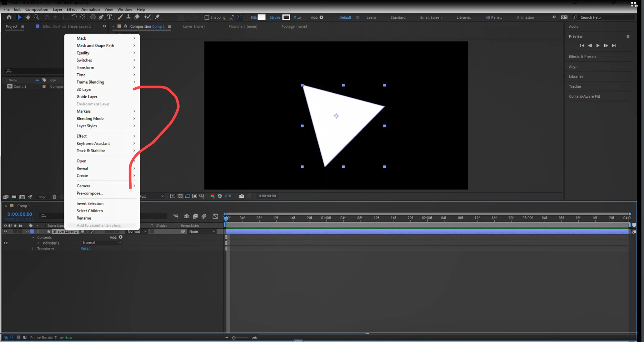Hide Polystar 1 visibility eye
The height and width of the screenshot is (342, 644).
(6, 243)
